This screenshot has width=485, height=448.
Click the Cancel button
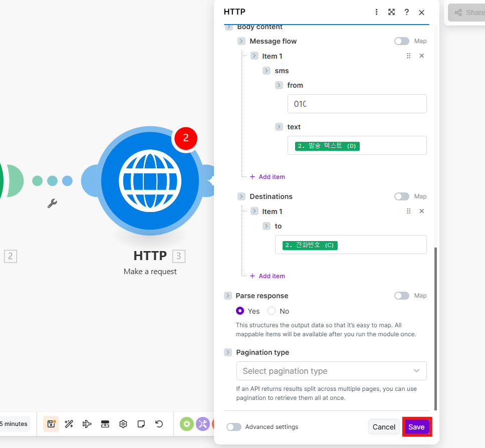(x=384, y=427)
